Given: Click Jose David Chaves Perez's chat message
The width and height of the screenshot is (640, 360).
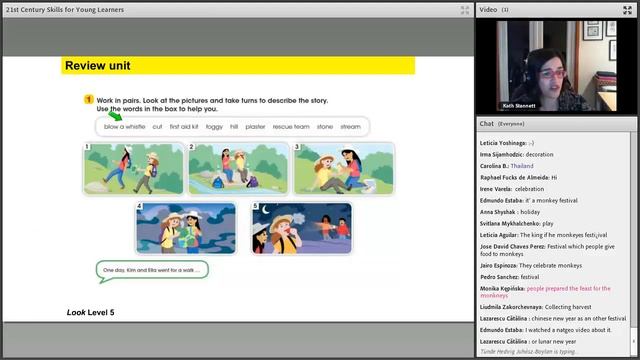Looking at the screenshot, I should (x=547, y=250).
